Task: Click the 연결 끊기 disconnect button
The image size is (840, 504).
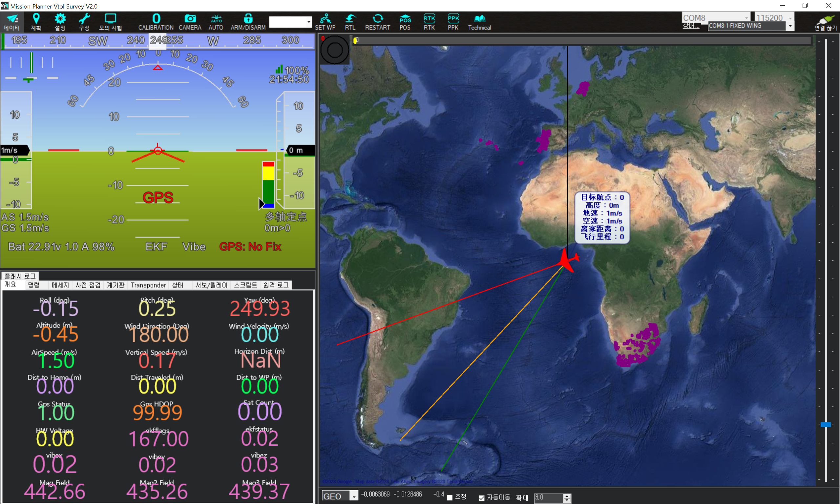Action: click(x=825, y=22)
